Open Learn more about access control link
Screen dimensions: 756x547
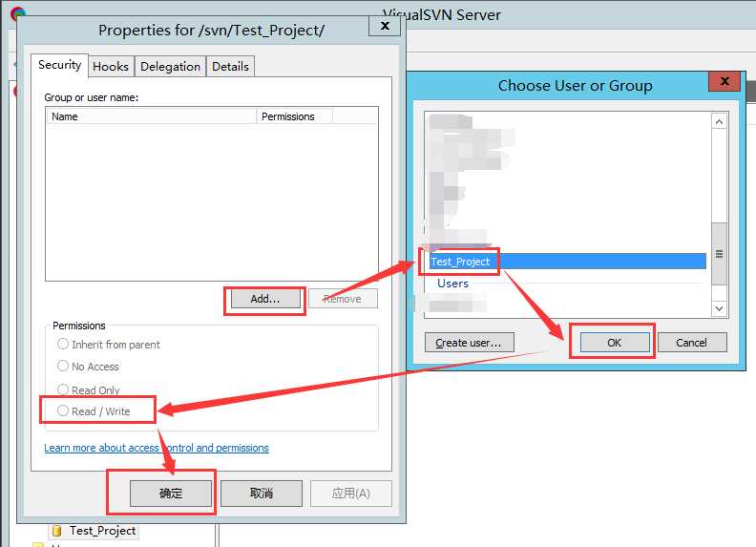pos(157,448)
